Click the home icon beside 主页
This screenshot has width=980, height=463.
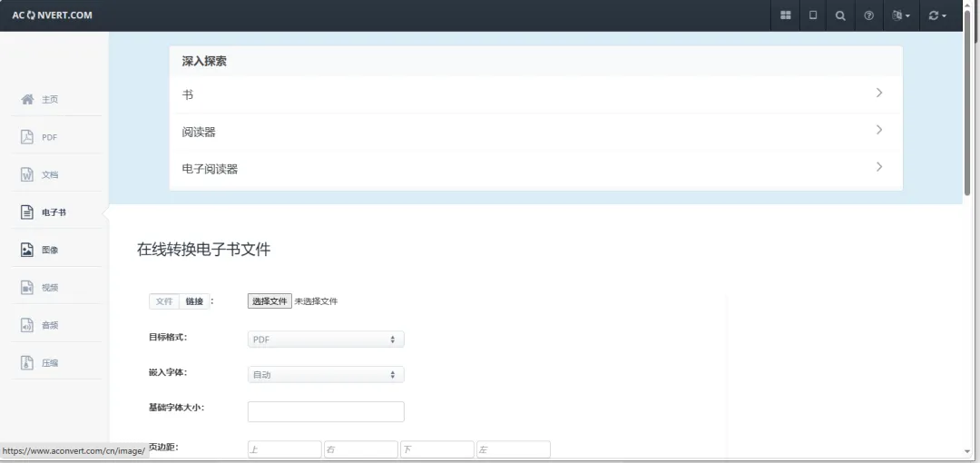[x=27, y=99]
